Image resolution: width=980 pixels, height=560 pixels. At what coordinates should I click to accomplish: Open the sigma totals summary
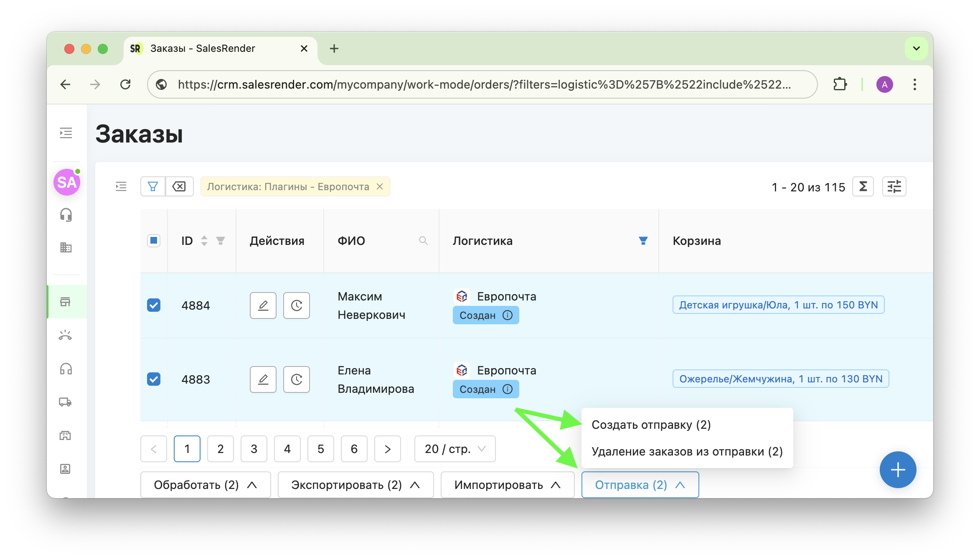pyautogui.click(x=863, y=186)
